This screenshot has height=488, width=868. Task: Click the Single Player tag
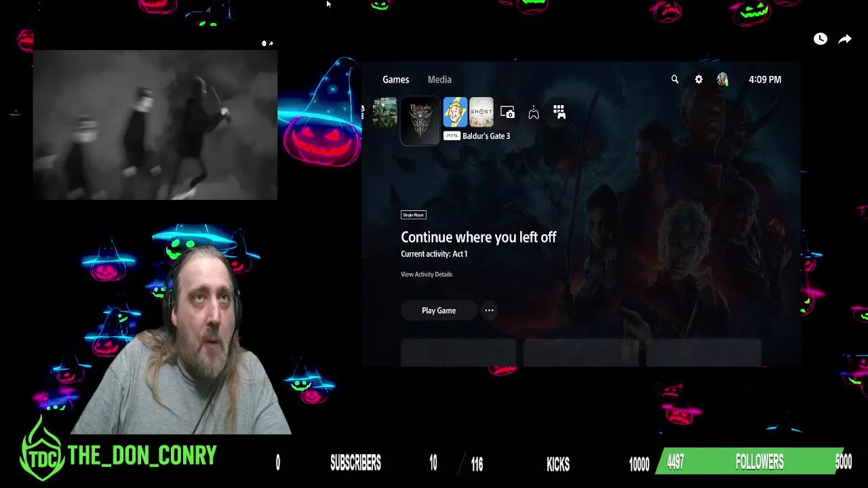point(414,215)
